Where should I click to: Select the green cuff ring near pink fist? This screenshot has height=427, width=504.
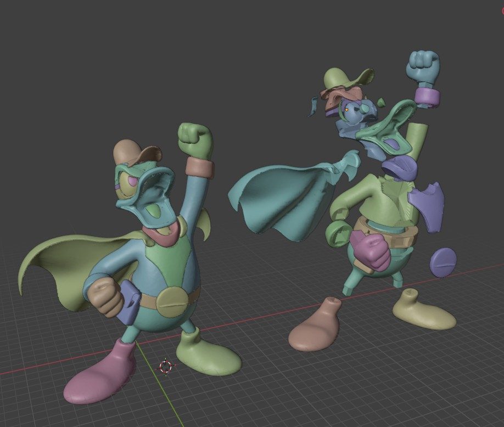click(339, 234)
